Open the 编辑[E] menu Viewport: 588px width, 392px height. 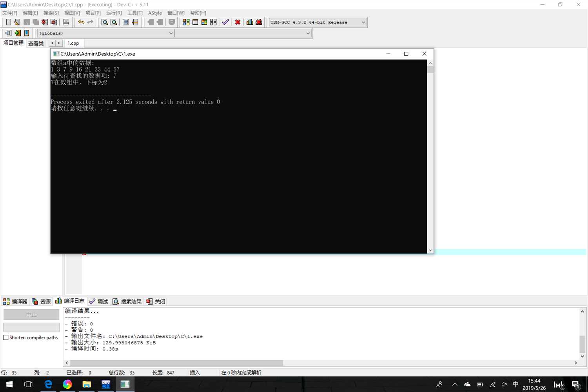click(30, 13)
